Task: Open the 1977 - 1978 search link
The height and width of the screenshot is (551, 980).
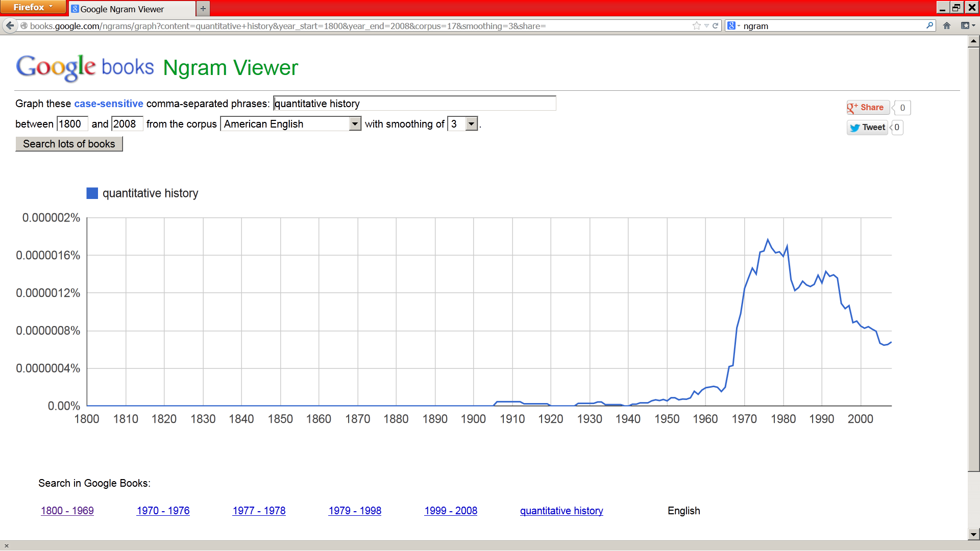Action: coord(259,511)
